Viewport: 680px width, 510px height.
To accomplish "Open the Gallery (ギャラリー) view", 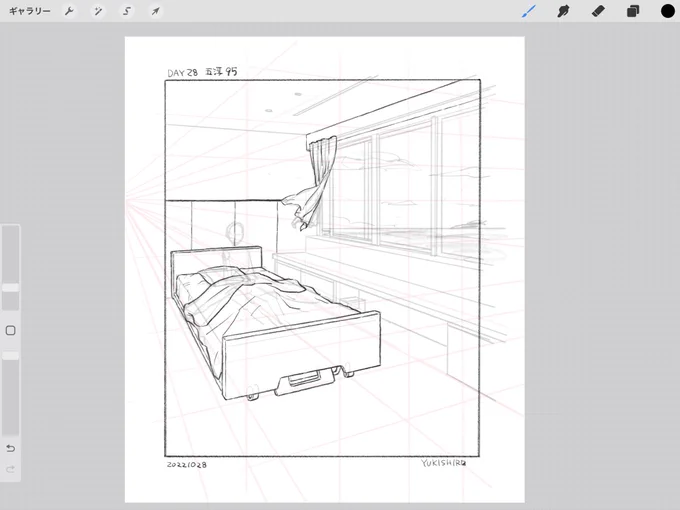I will pyautogui.click(x=29, y=11).
